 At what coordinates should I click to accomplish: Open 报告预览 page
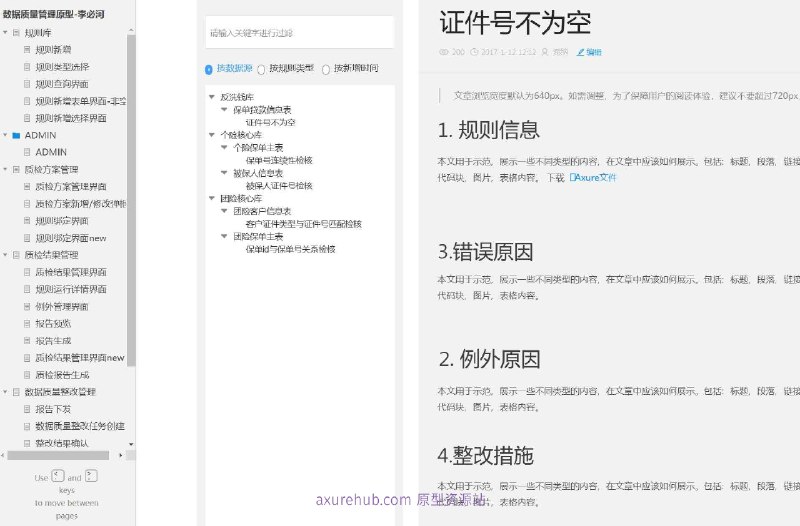coord(53,323)
